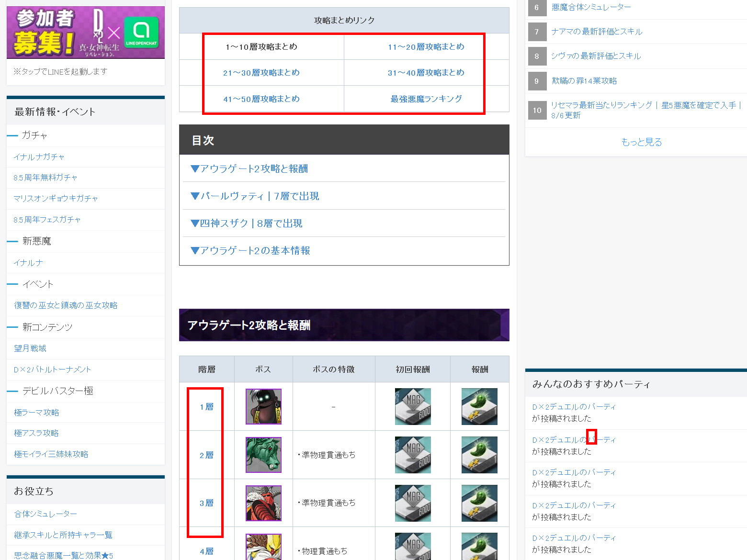
Task: Open the イナルナ new demon link
Action: [x=29, y=263]
